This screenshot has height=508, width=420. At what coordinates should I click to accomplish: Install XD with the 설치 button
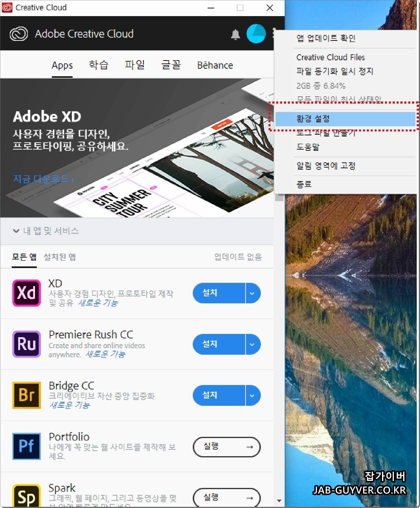pos(219,293)
